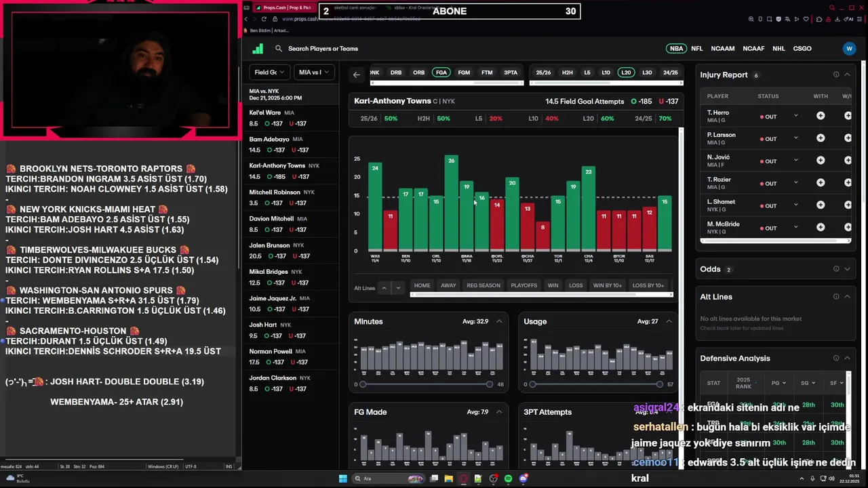868x488 pixels.
Task: Open Opera browser taskbar icon
Action: pos(464,479)
